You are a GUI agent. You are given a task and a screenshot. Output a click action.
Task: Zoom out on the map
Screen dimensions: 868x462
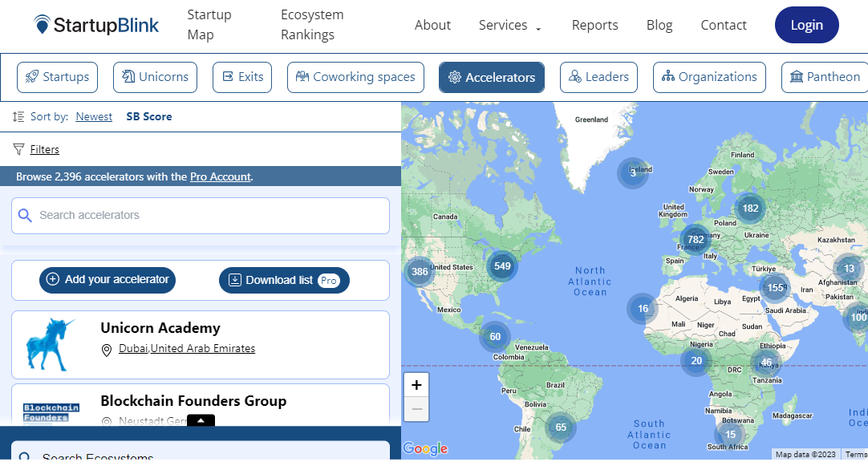click(x=416, y=409)
